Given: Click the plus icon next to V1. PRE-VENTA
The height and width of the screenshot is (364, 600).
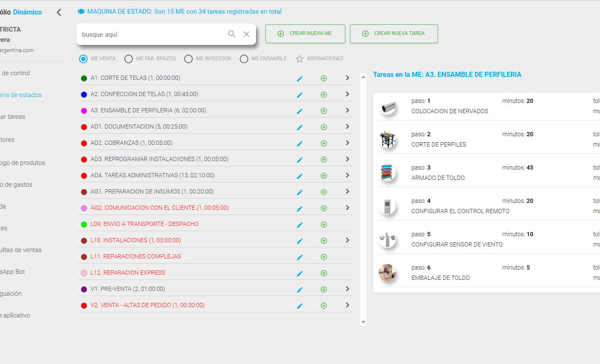Looking at the screenshot, I should (x=324, y=289).
